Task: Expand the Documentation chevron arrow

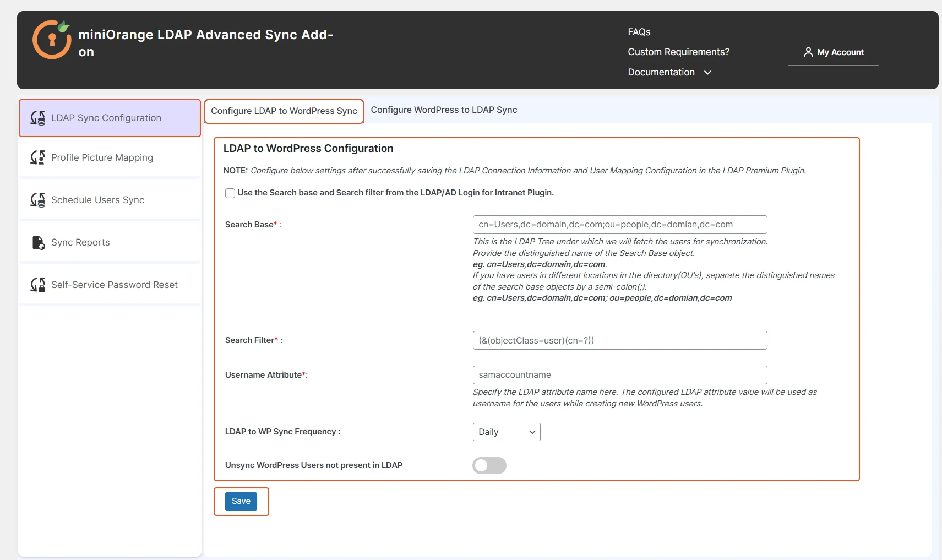Action: [708, 73]
